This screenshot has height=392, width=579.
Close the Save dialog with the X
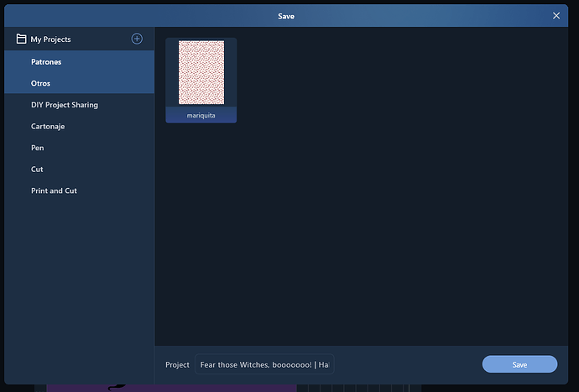(556, 15)
